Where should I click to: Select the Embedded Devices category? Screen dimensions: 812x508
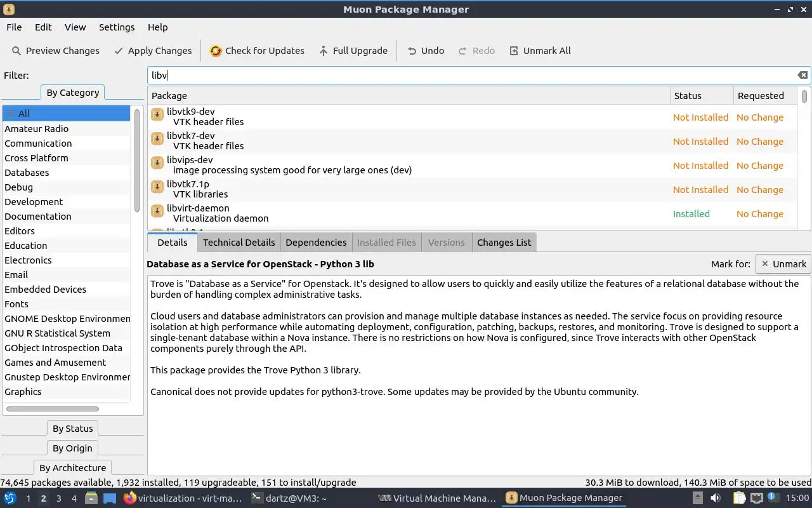tap(66, 290)
